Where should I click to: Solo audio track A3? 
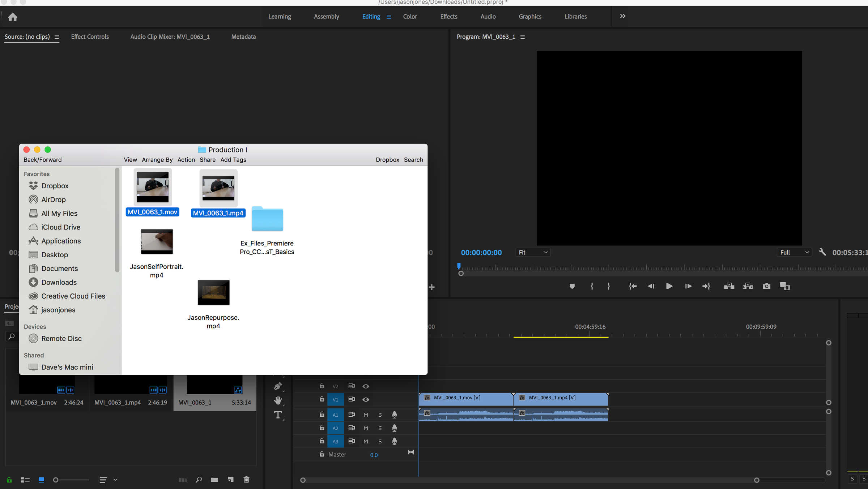(380, 441)
